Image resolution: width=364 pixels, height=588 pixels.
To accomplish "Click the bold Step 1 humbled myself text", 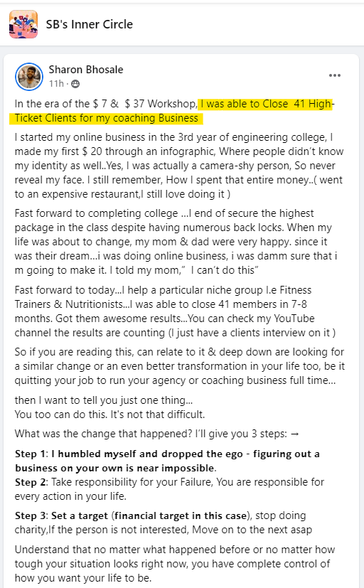I will [x=167, y=461].
